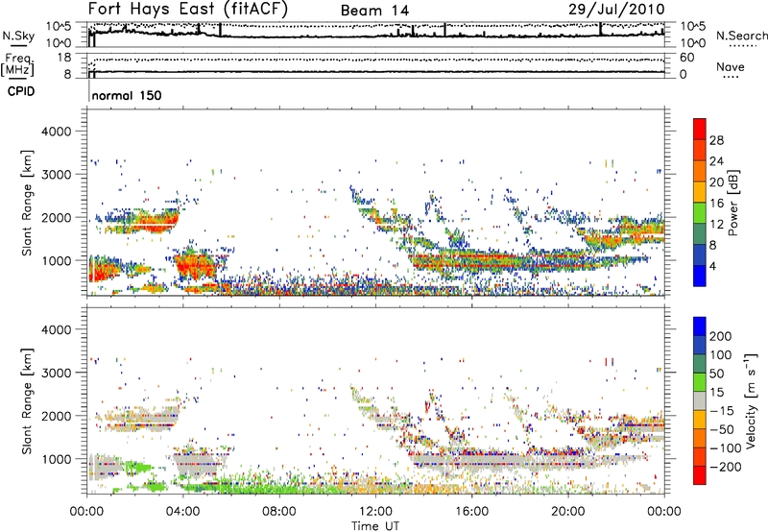The height and width of the screenshot is (532, 768).
Task: Pick the red bottom segment of Velocity colorbar
Action: click(700, 475)
